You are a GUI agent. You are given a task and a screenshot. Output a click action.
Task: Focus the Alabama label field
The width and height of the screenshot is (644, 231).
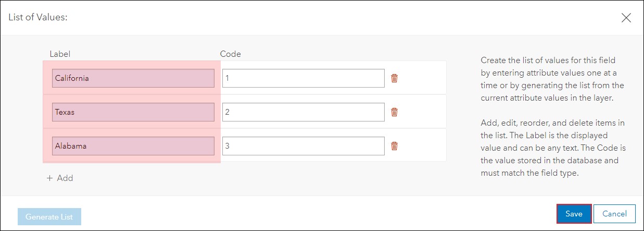[133, 146]
